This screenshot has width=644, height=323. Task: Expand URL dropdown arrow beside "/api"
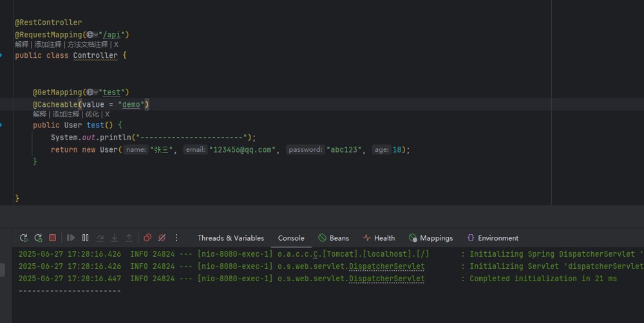(x=96, y=35)
